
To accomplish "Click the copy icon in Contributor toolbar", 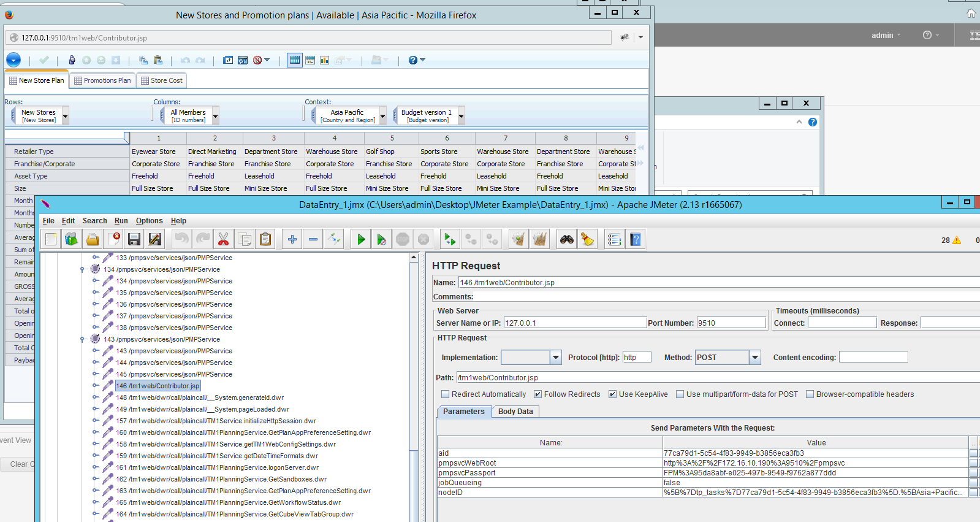I will pos(143,60).
